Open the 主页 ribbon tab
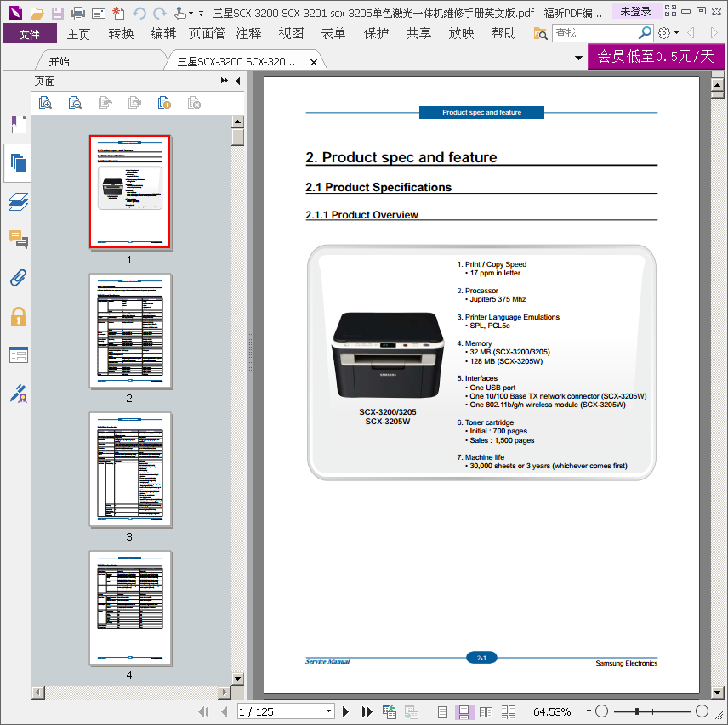The height and width of the screenshot is (725, 728). (78, 33)
